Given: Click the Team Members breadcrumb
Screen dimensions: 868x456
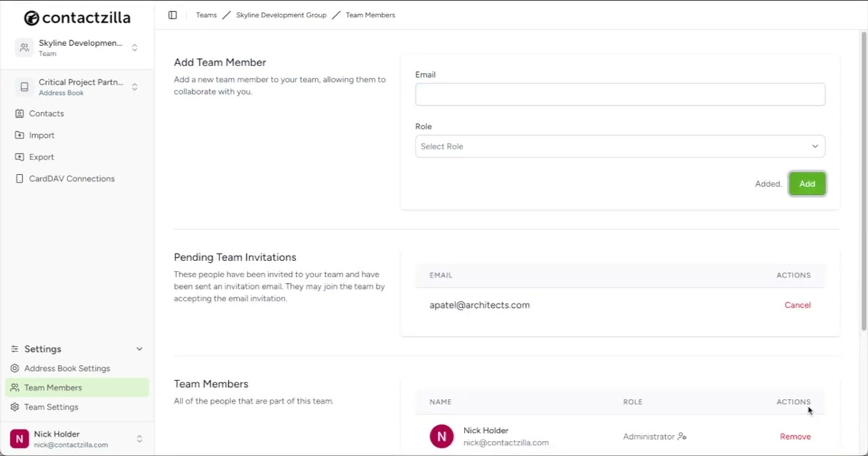Looking at the screenshot, I should (x=371, y=15).
